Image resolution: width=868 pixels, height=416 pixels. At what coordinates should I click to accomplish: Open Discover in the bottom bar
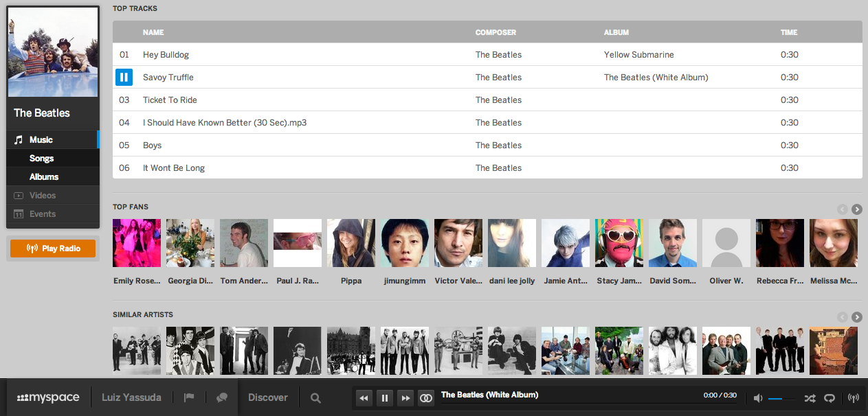click(268, 397)
